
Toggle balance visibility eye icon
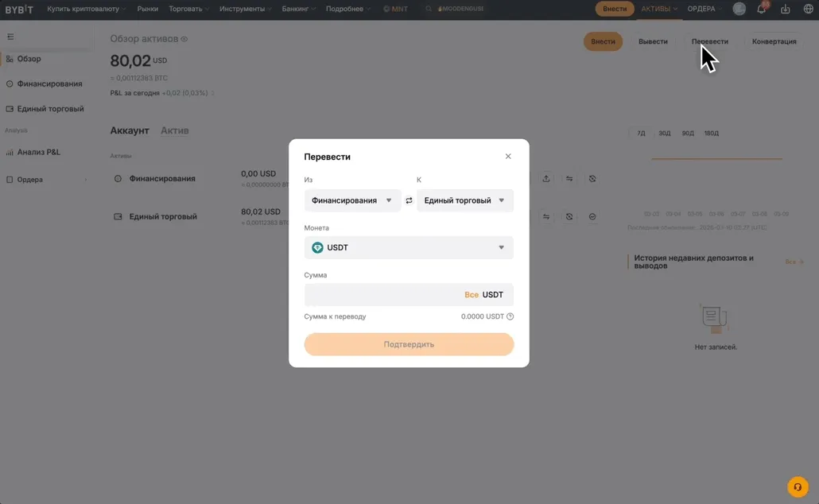[184, 39]
